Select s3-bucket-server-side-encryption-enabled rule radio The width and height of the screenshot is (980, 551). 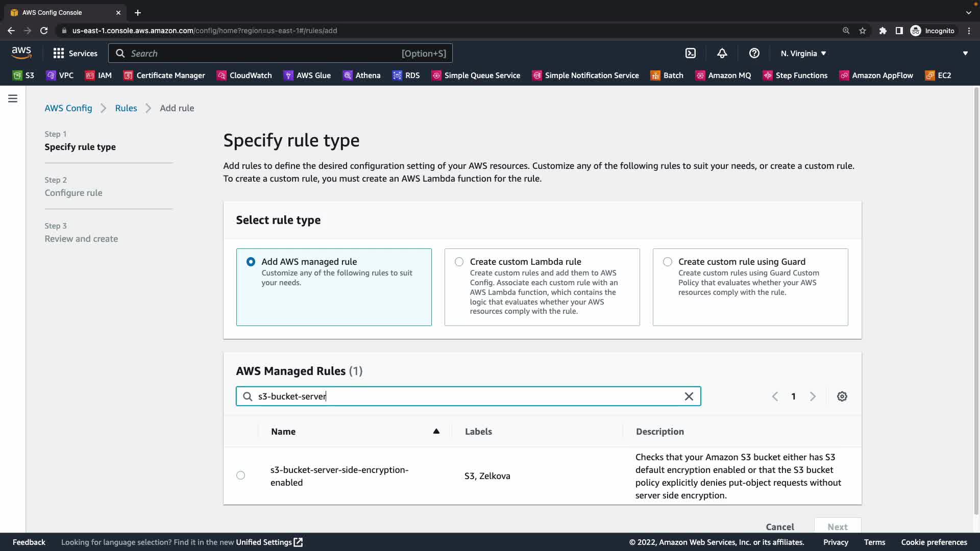point(240,475)
